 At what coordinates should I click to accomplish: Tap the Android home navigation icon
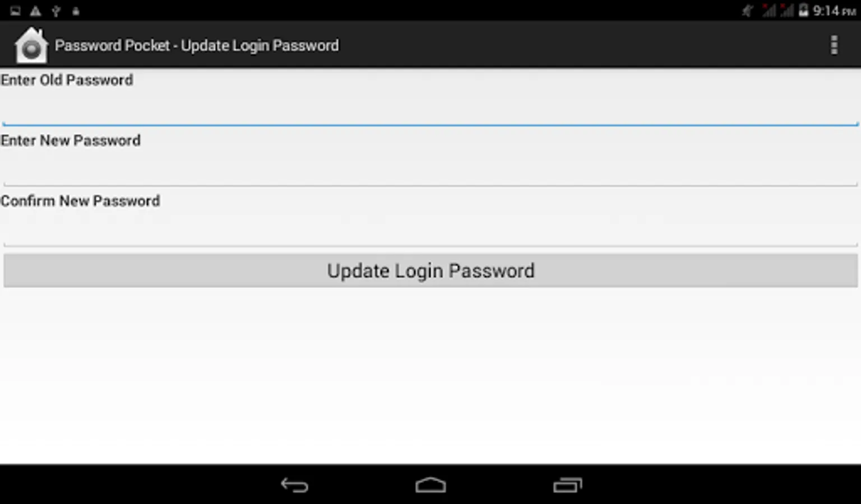430,485
